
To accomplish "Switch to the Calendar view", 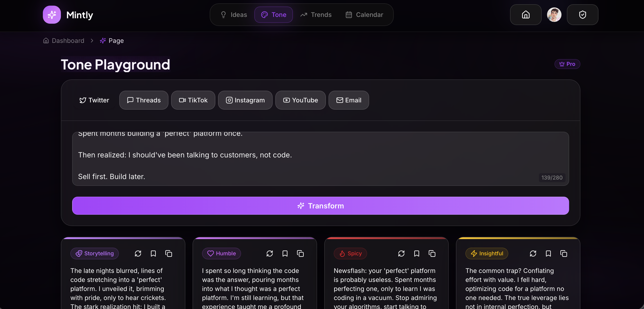I will click(x=364, y=14).
